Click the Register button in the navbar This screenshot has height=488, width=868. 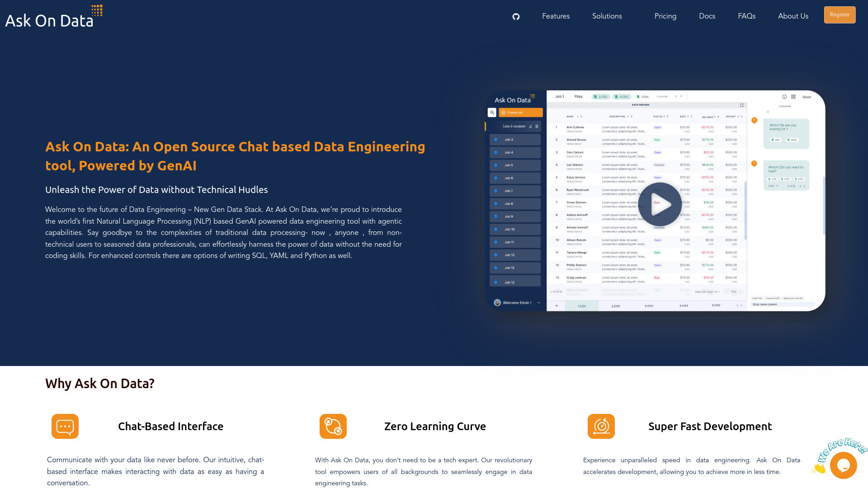point(840,15)
